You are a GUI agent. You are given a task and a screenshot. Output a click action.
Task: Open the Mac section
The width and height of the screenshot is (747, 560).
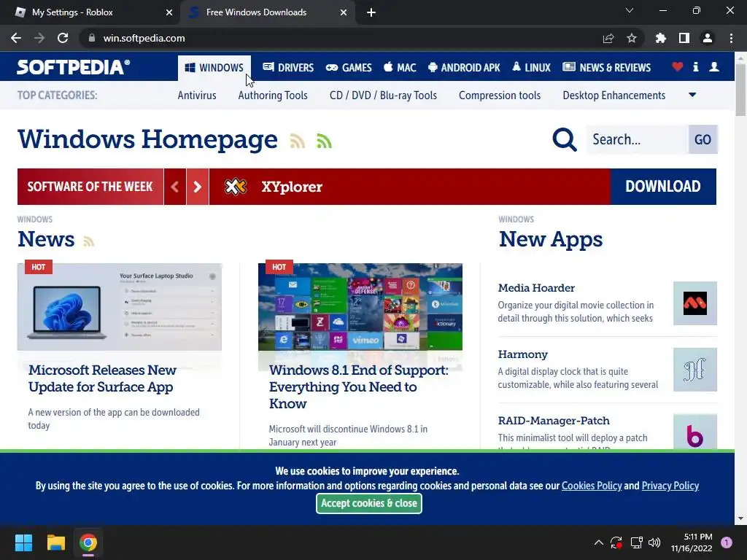400,68
